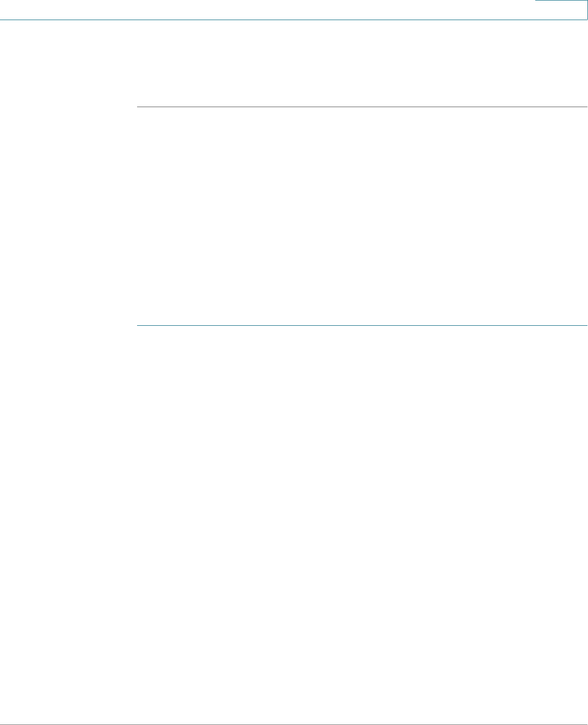Click the empty tab box in page header

561,10
